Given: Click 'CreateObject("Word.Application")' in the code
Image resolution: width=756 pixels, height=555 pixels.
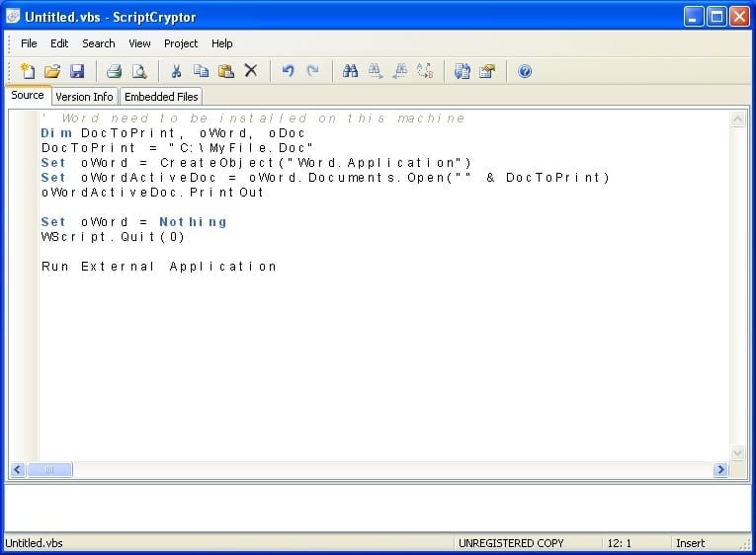Looking at the screenshot, I should 315,163.
